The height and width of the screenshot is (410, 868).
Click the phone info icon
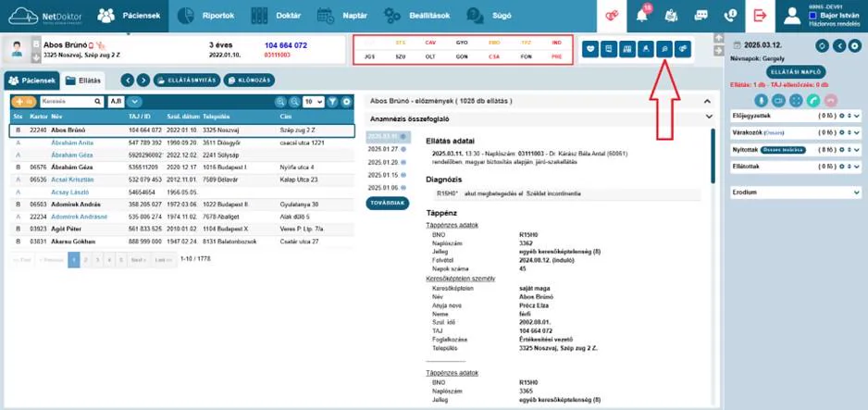731,16
